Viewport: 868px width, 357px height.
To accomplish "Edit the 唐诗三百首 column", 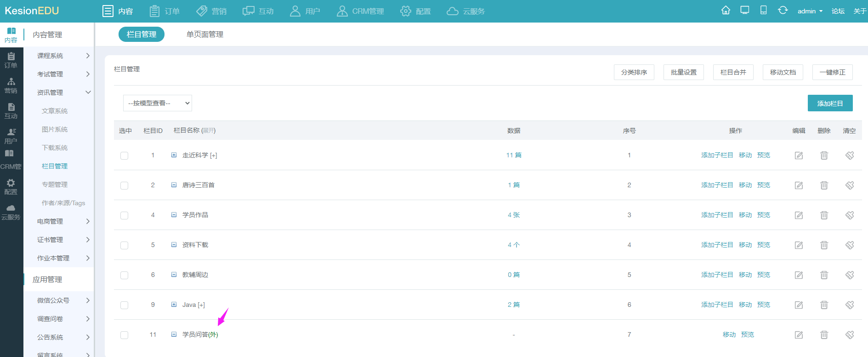I will [799, 185].
